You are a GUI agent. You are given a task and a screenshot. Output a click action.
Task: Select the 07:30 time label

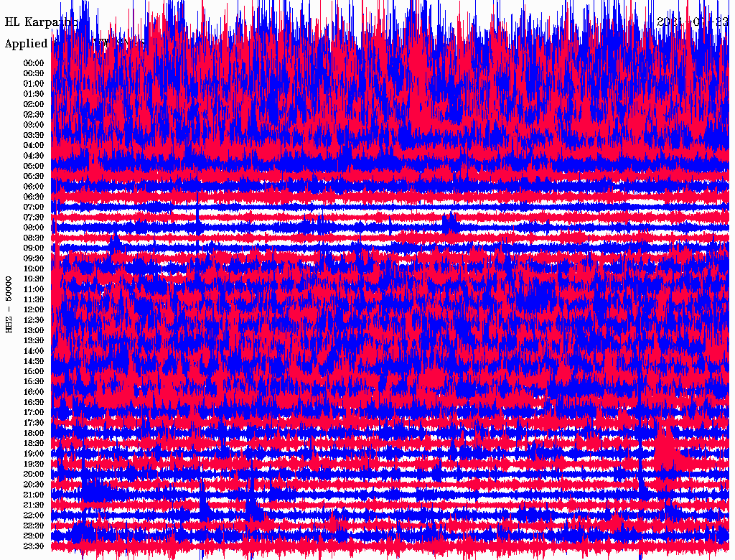click(x=34, y=218)
